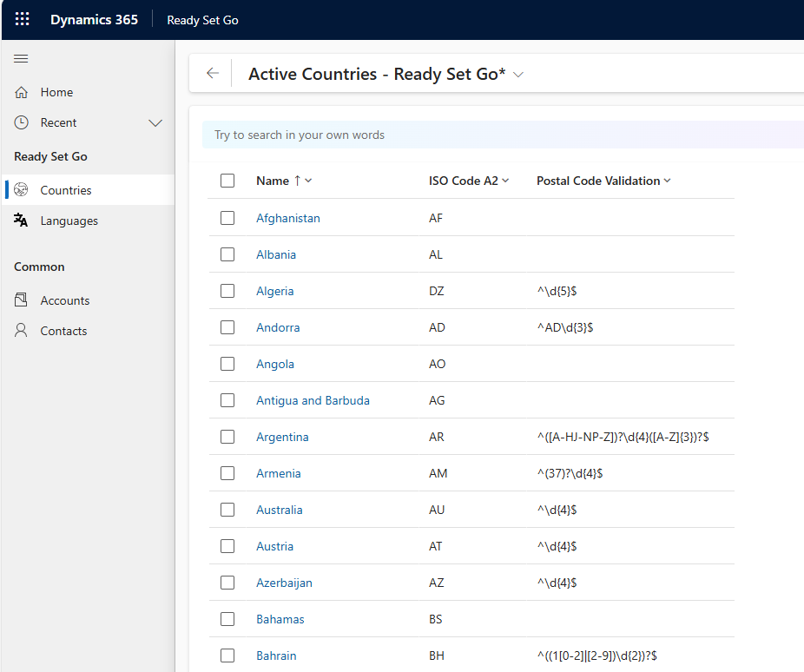Check the Australia row checkbox
The width and height of the screenshot is (804, 672).
point(227,510)
